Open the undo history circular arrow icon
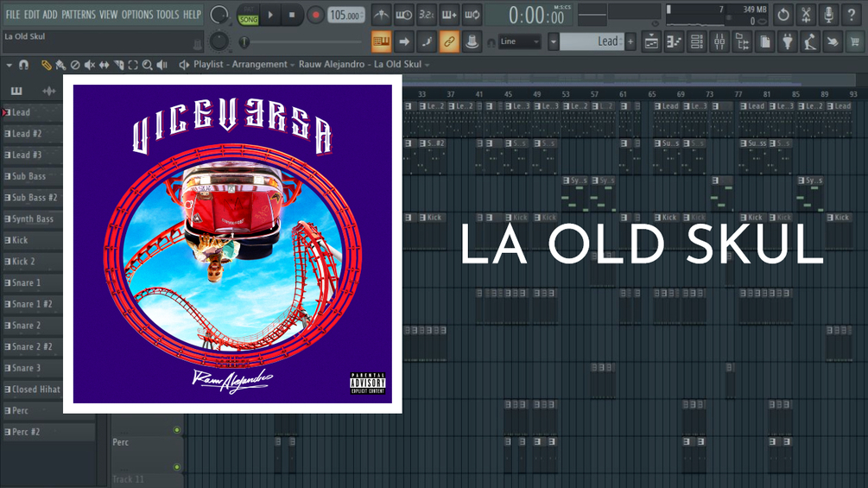This screenshot has width=868, height=488. tap(783, 15)
